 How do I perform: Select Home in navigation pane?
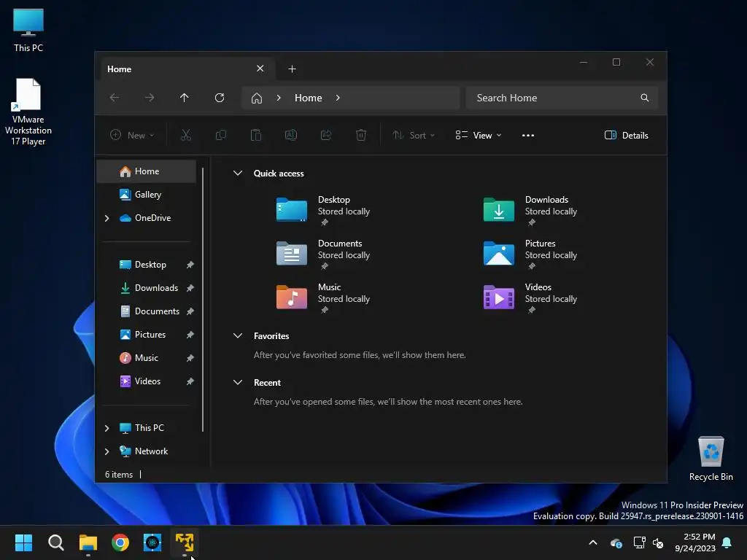coord(146,171)
